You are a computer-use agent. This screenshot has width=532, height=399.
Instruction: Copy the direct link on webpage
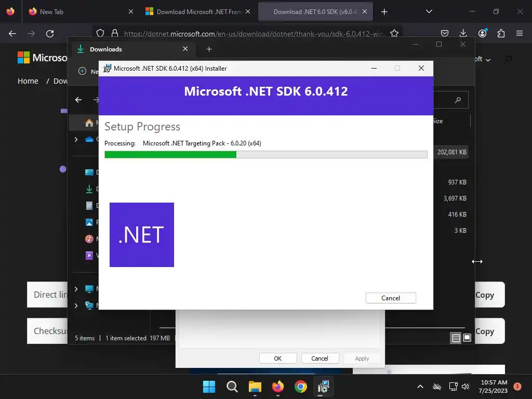pos(488,295)
